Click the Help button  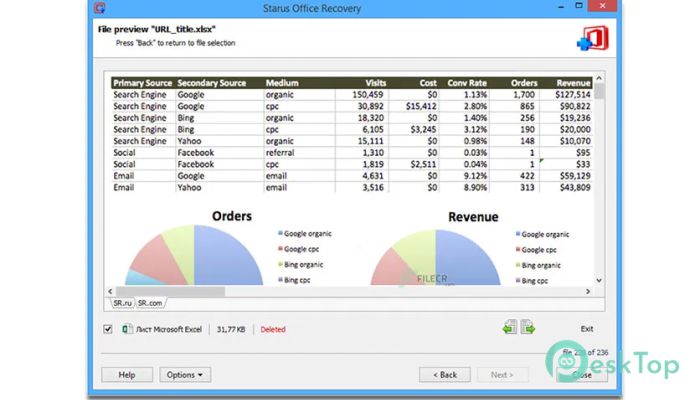click(x=127, y=375)
